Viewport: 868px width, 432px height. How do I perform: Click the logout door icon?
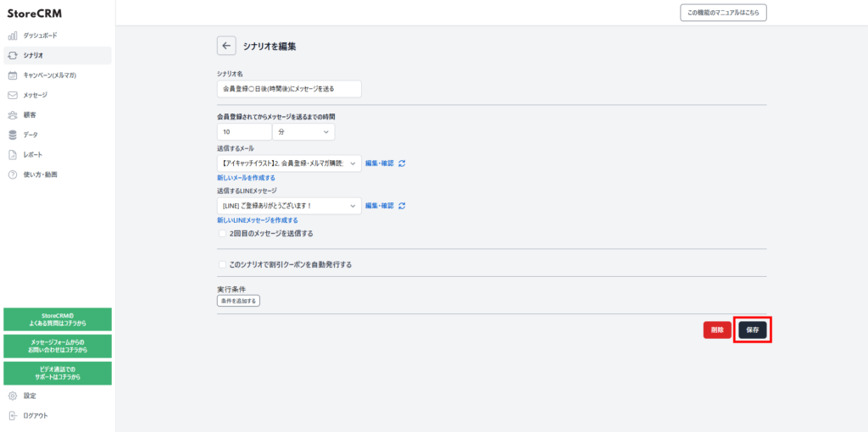coord(14,416)
